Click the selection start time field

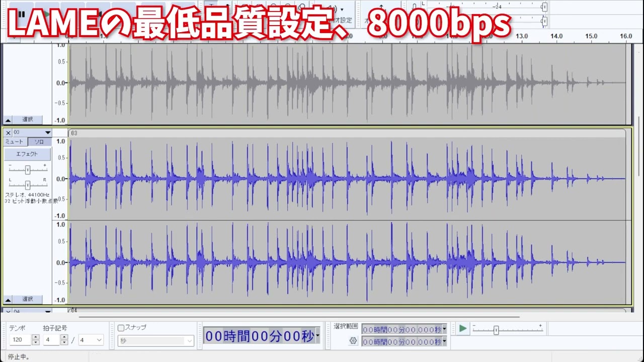401,329
